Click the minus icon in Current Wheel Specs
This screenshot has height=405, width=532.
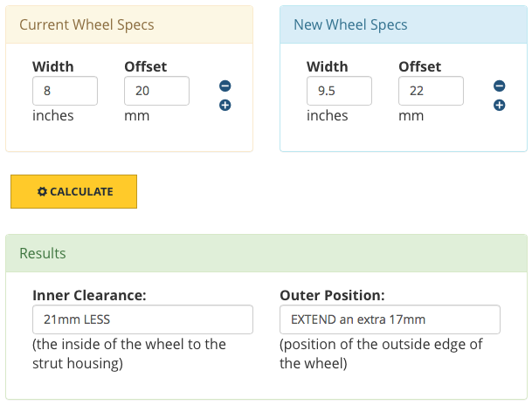point(225,86)
